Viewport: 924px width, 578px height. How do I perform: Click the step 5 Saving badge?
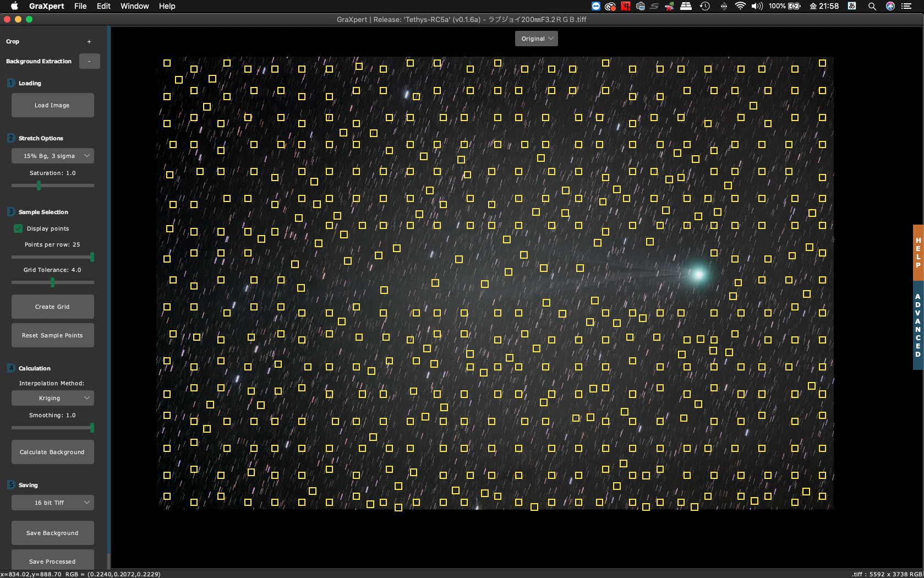click(11, 485)
